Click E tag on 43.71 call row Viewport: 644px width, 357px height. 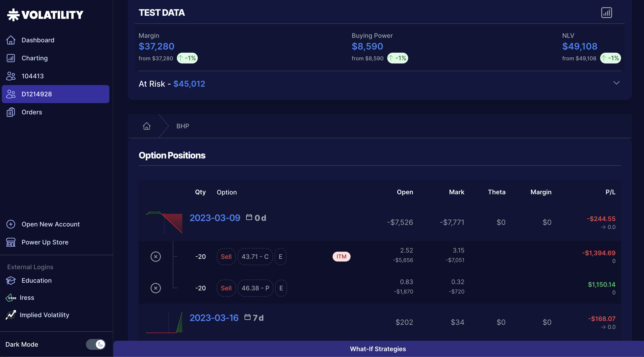tap(281, 257)
